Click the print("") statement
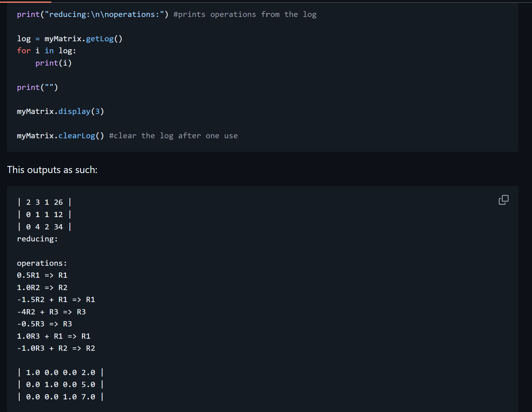Screen dimensions: 532x412 click(x=37, y=87)
